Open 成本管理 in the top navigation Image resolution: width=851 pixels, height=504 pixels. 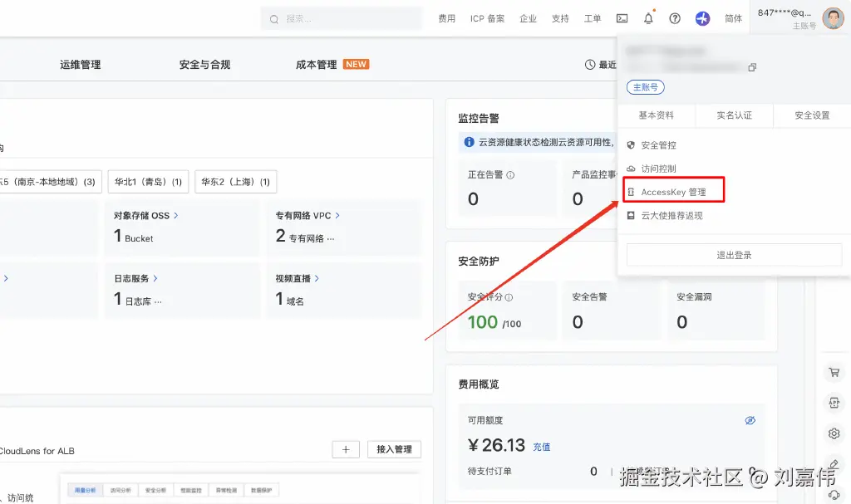point(315,63)
